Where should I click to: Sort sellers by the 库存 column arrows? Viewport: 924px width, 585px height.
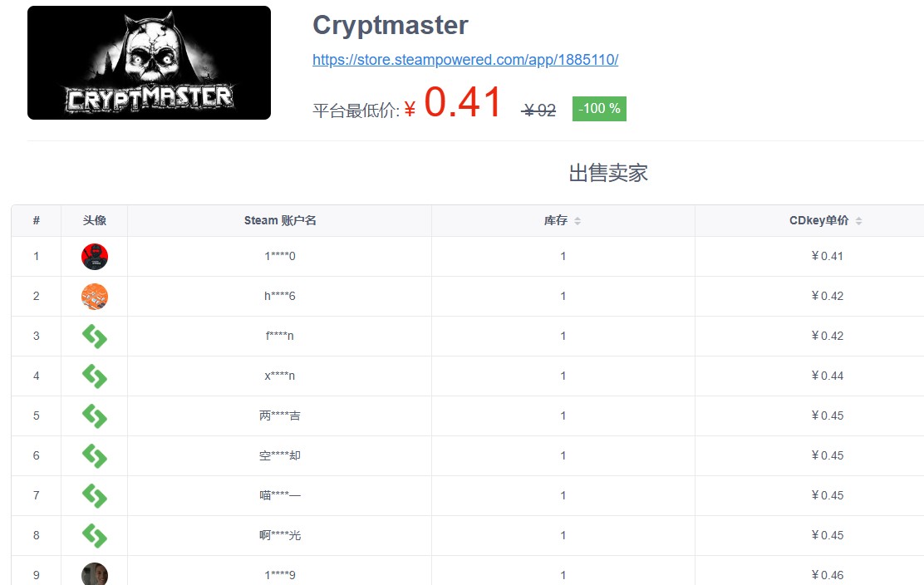(577, 221)
